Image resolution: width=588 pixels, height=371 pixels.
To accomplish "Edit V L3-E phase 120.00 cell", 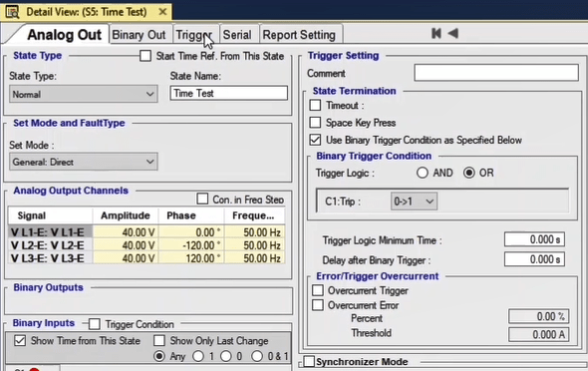I will pos(191,258).
